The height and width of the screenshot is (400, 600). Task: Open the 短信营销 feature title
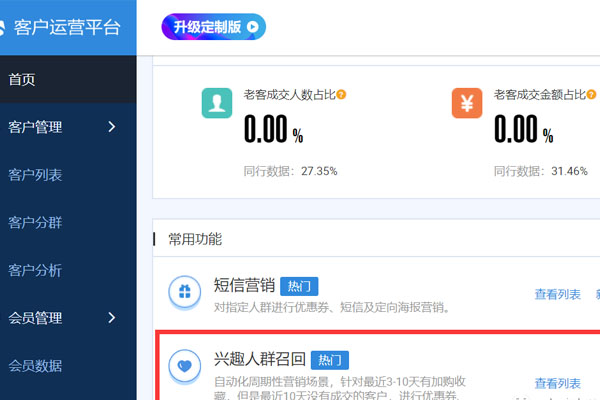click(x=243, y=284)
